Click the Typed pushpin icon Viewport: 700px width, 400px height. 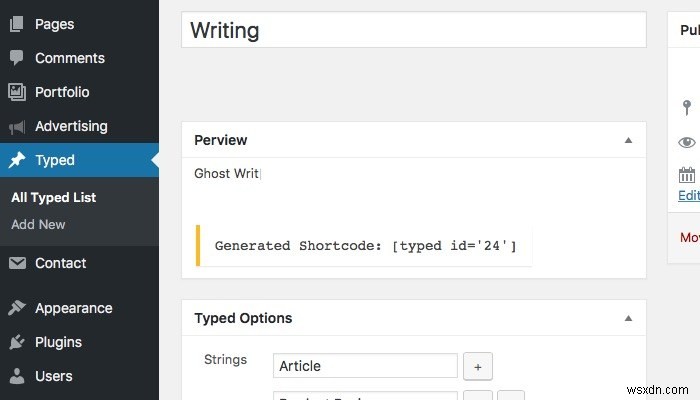(x=17, y=160)
